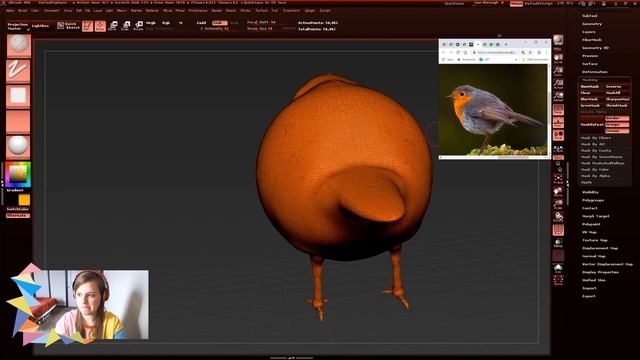Click the L.Sym icon in right shelf

[558, 149]
